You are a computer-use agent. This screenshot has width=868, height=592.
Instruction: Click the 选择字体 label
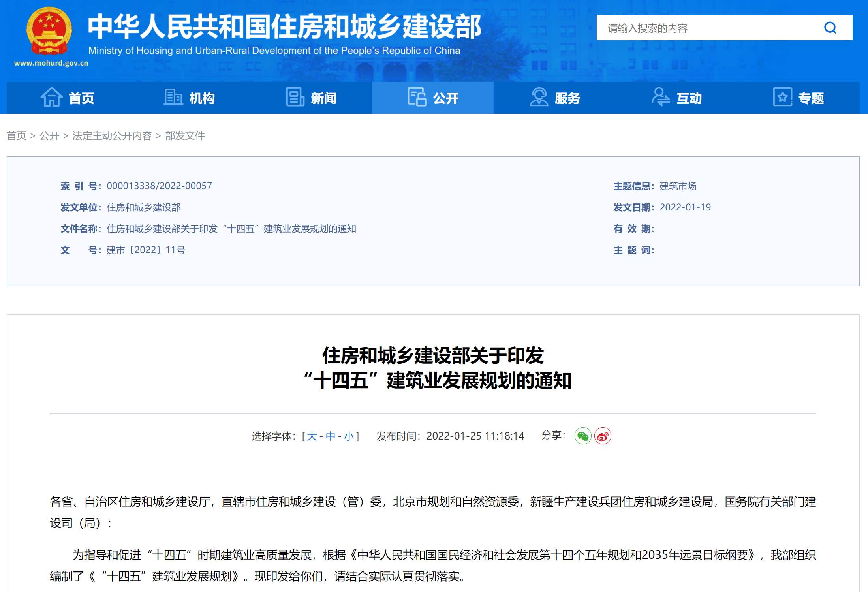274,436
